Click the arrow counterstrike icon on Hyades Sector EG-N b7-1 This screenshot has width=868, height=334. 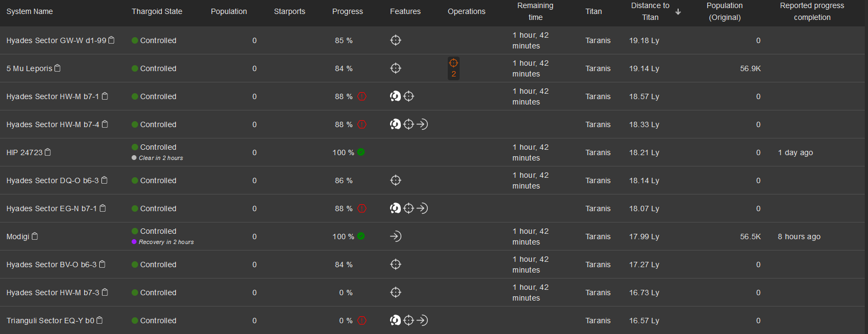point(422,208)
